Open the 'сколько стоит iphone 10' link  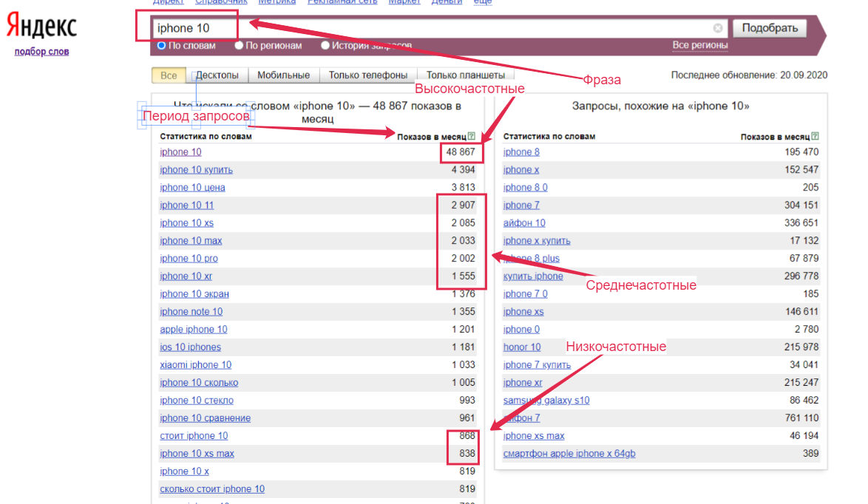(212, 488)
